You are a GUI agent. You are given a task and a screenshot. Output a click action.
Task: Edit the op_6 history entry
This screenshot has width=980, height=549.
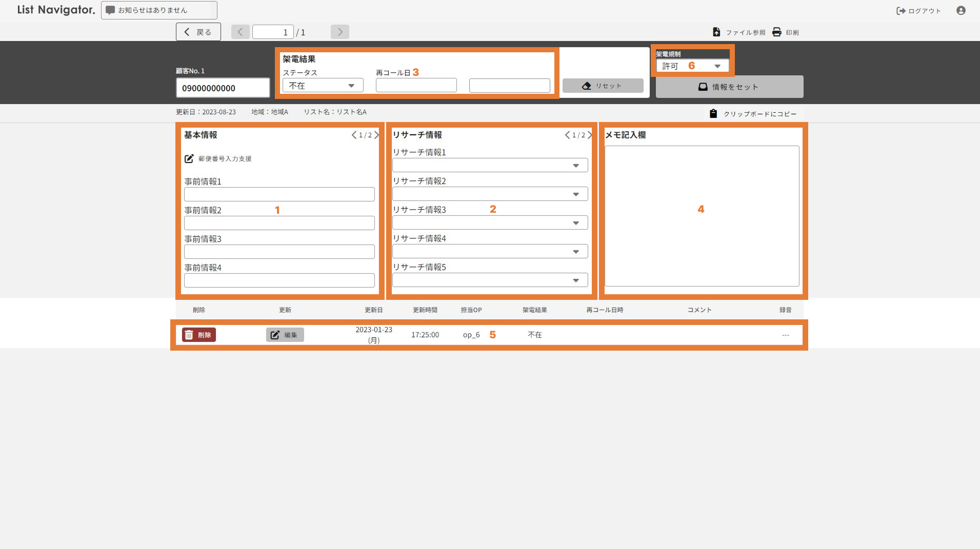pyautogui.click(x=285, y=335)
